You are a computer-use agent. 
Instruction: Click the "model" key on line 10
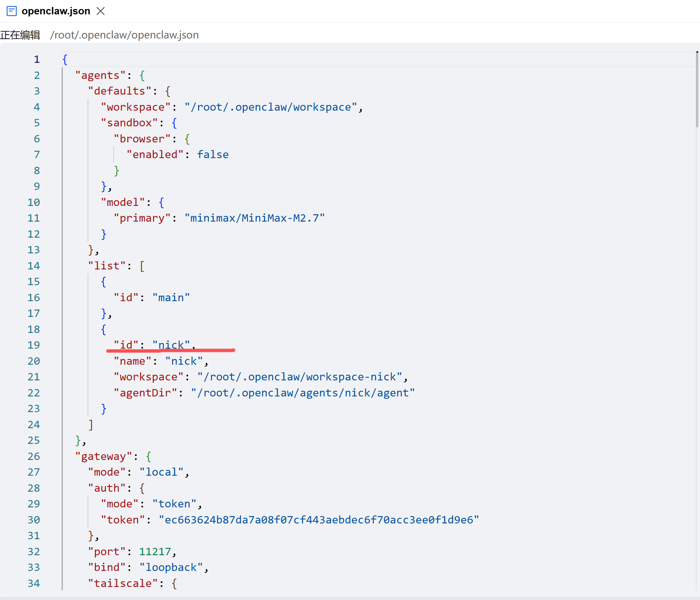pos(123,203)
